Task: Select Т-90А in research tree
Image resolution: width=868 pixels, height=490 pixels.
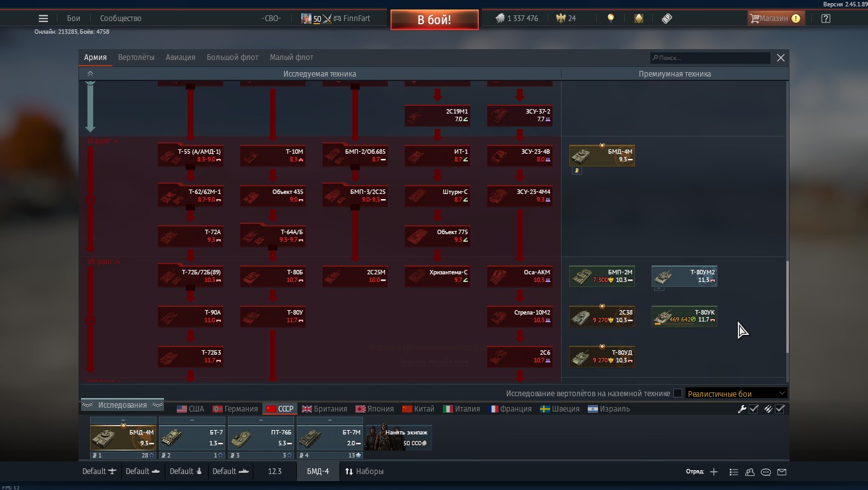Action: 190,316
